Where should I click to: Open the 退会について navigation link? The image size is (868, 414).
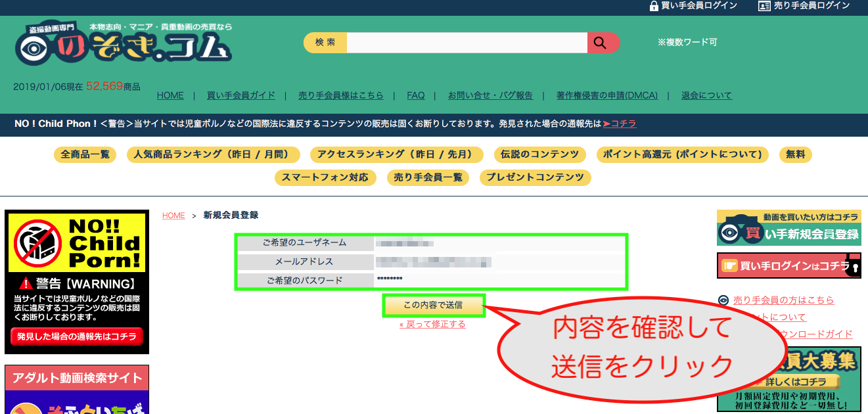[x=706, y=95]
